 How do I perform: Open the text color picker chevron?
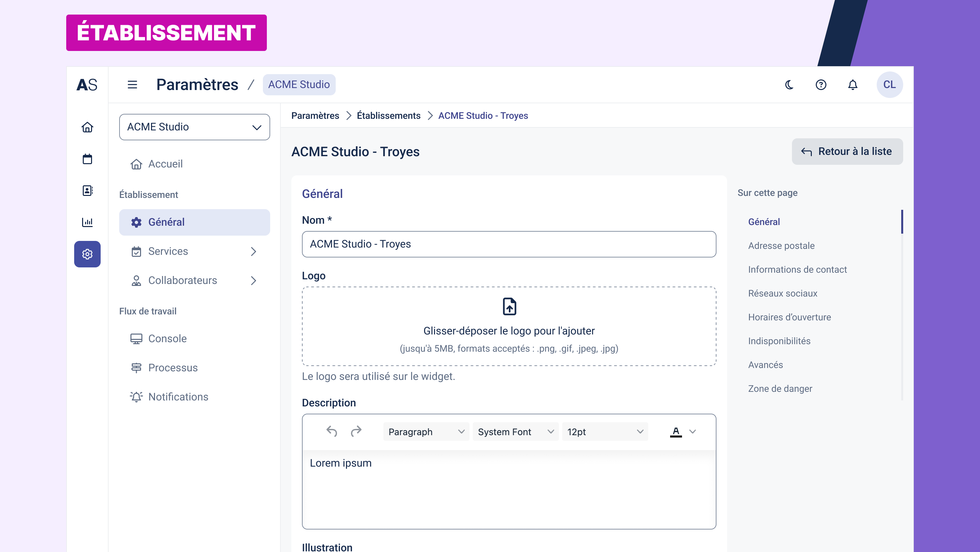coord(692,432)
